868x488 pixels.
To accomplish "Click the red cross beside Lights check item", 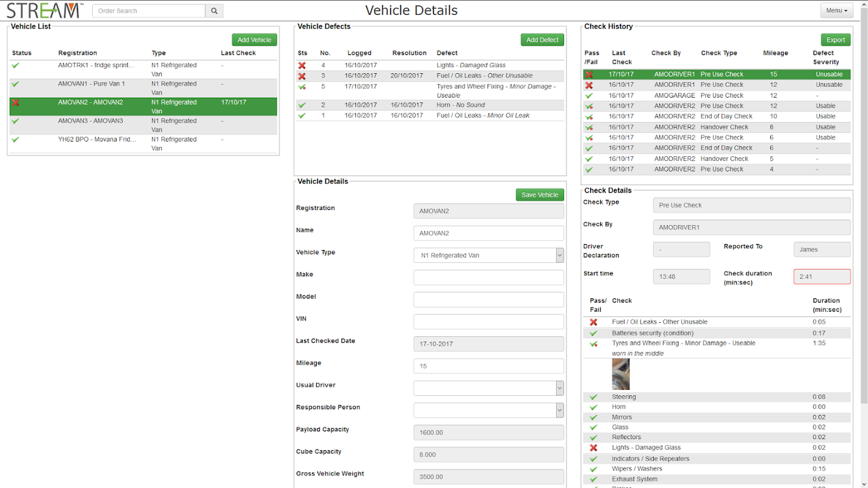I will (593, 448).
